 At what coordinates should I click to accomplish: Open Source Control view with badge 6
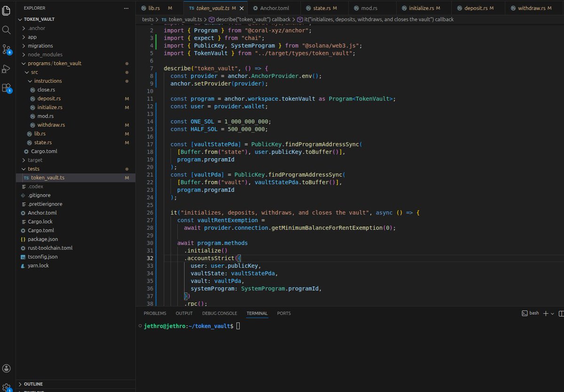coord(7,49)
